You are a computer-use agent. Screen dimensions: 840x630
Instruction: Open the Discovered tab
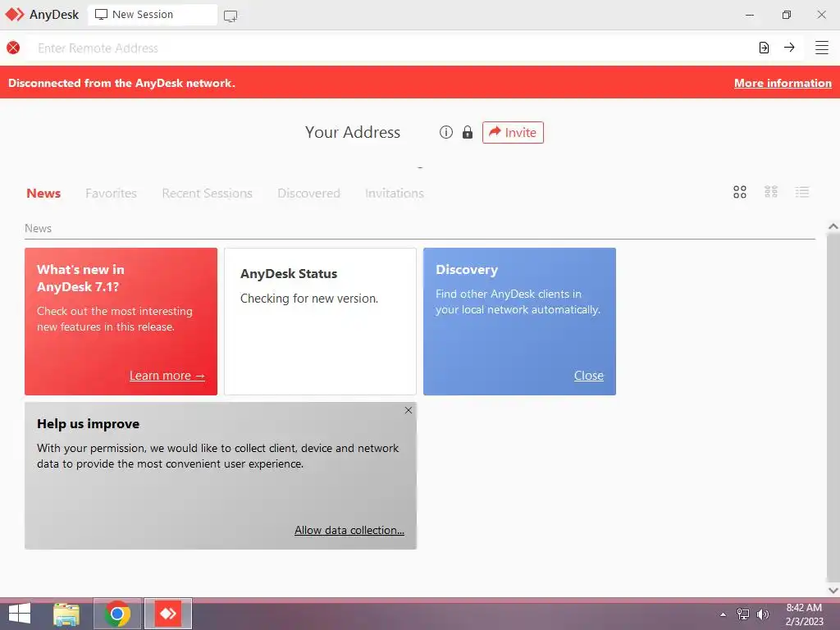(x=308, y=194)
